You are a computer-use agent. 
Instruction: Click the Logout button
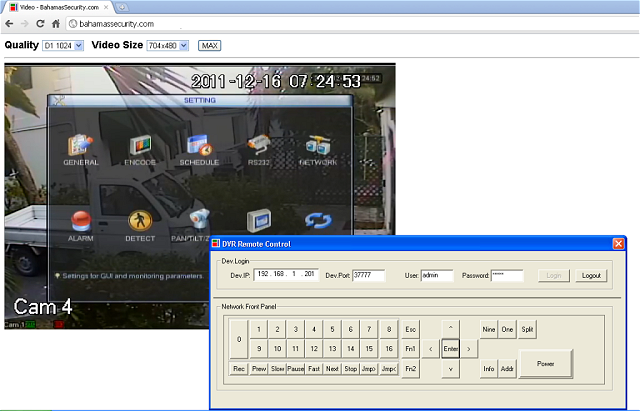click(591, 275)
